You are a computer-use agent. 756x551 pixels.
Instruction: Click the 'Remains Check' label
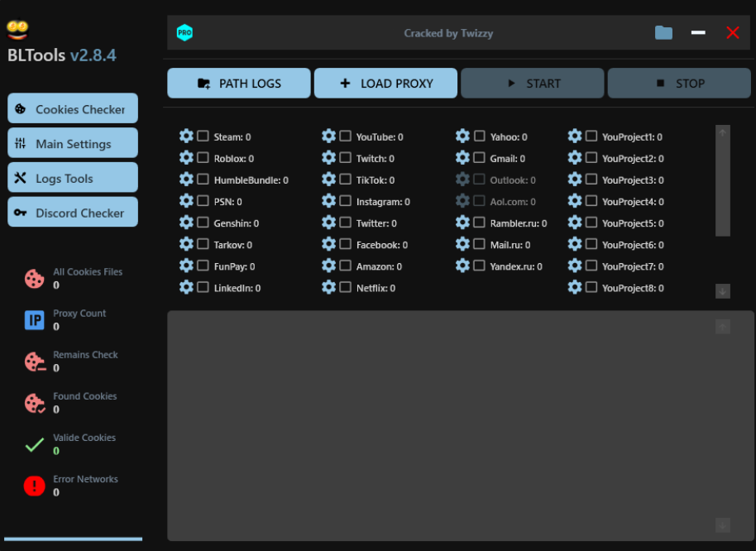pyautogui.click(x=85, y=354)
